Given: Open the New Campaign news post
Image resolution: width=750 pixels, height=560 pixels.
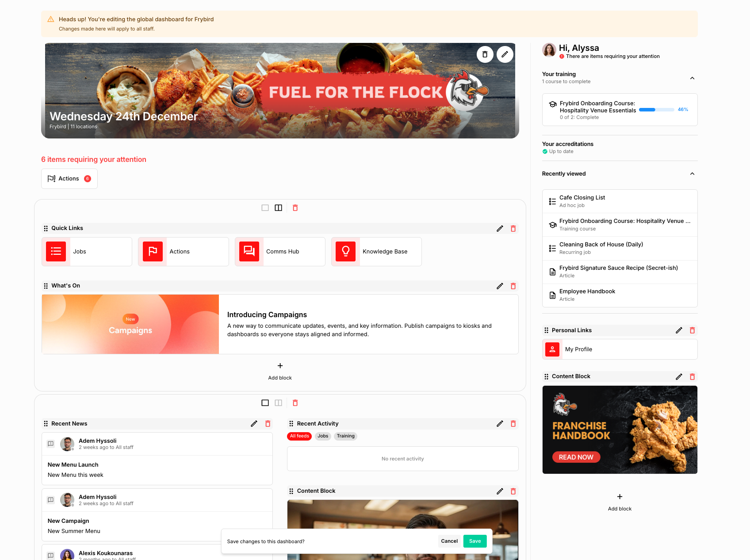Looking at the screenshot, I should tap(157, 515).
